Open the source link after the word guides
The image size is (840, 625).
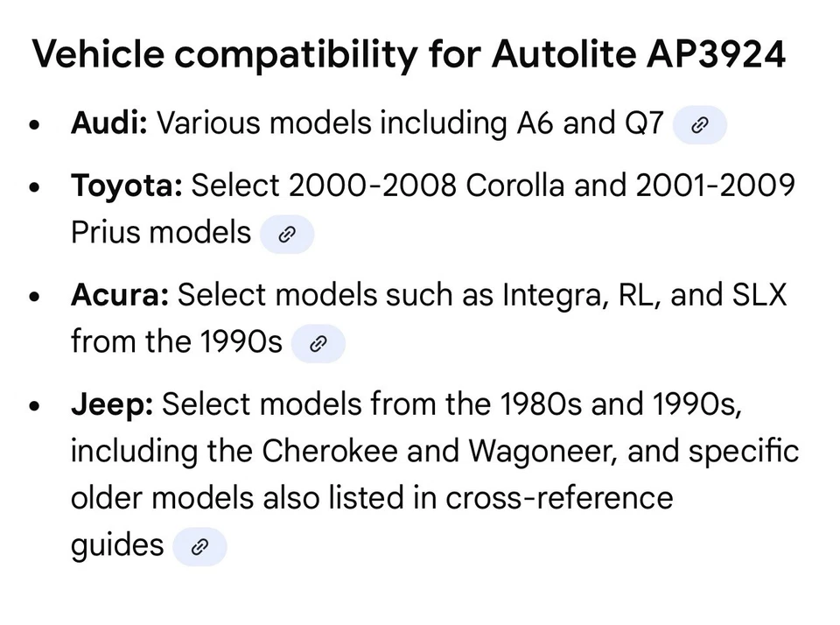coord(199,547)
